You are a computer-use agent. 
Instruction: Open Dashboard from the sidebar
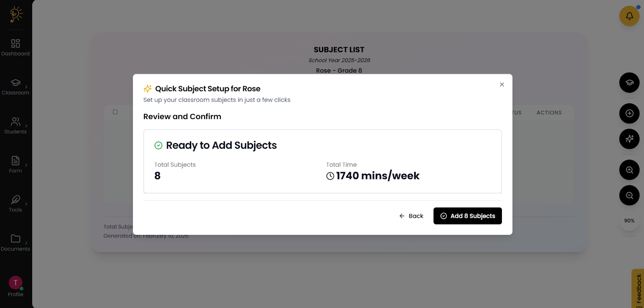click(x=15, y=47)
